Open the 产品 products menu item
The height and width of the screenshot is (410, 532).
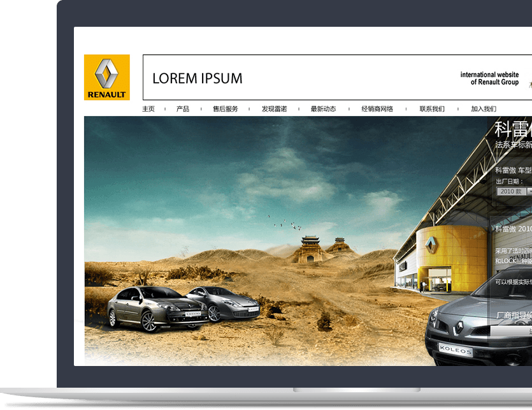coord(183,109)
